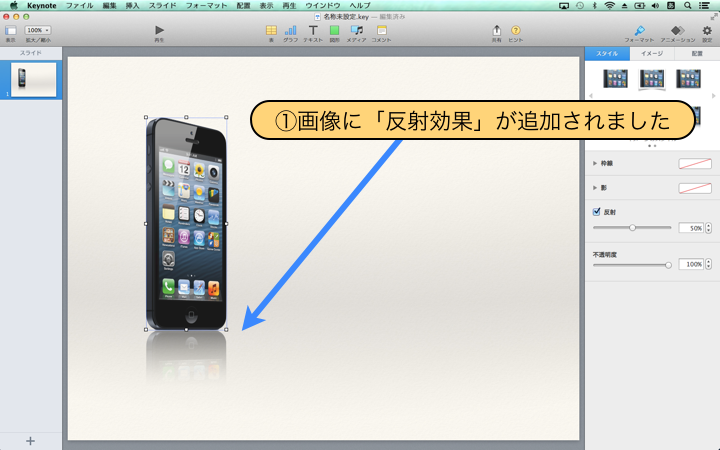Add a comment with the コメント icon

coord(382,30)
